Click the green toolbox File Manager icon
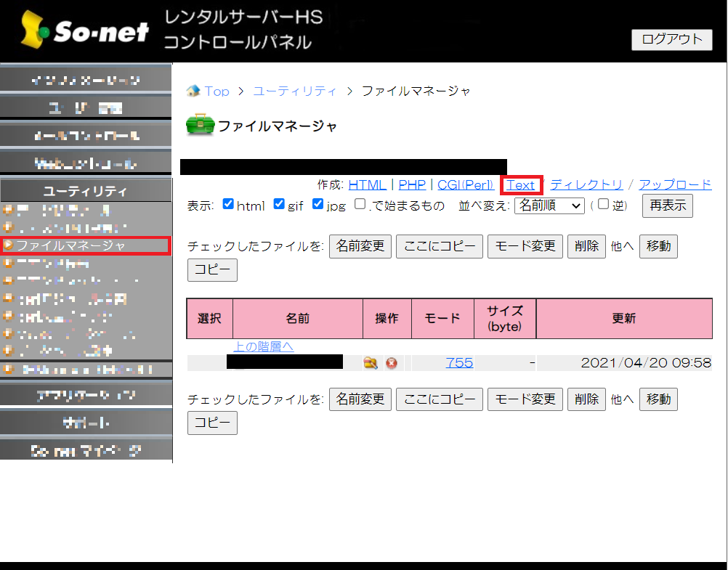This screenshot has height=570, width=728. pos(201,126)
